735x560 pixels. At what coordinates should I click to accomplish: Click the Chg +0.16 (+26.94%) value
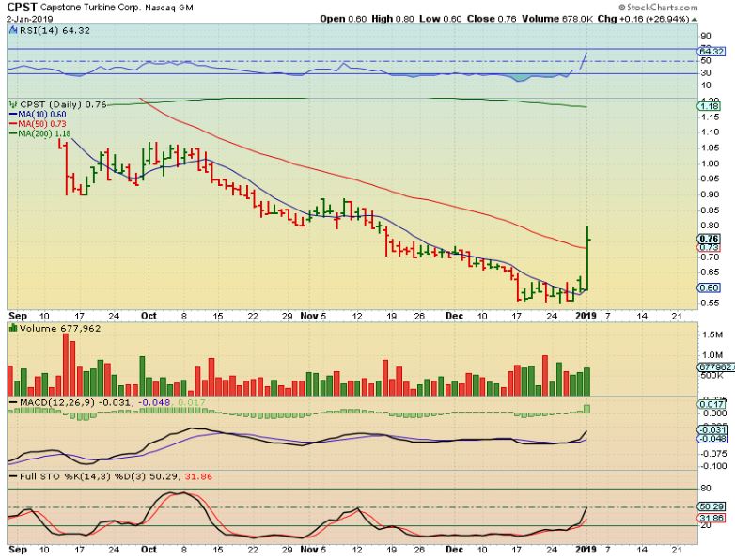coord(644,19)
